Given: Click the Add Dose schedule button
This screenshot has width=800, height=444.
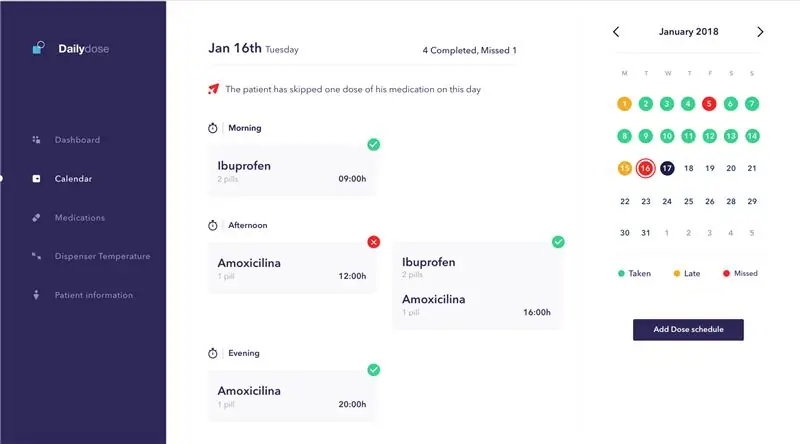Looking at the screenshot, I should tap(688, 330).
